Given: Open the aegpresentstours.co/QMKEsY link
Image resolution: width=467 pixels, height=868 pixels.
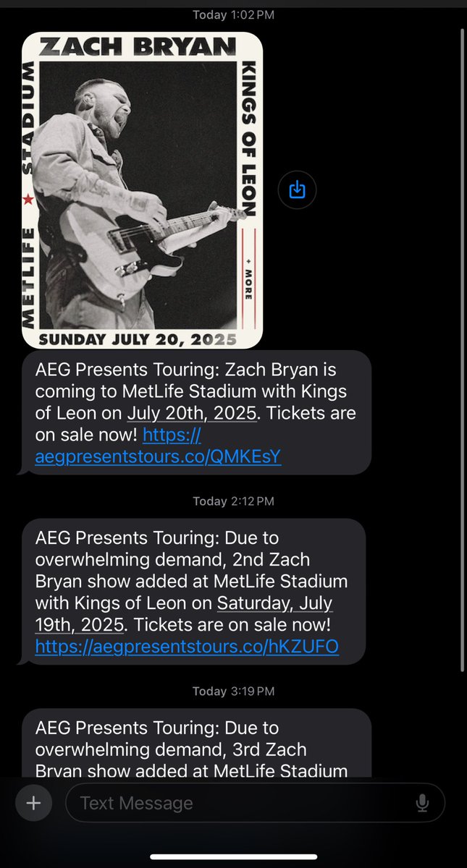Looking at the screenshot, I should click(158, 446).
